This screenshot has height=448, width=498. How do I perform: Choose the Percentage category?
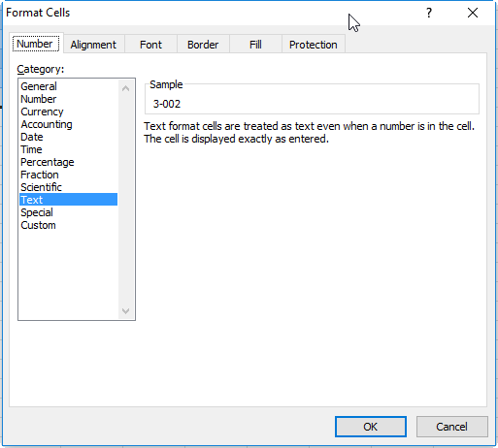[48, 162]
